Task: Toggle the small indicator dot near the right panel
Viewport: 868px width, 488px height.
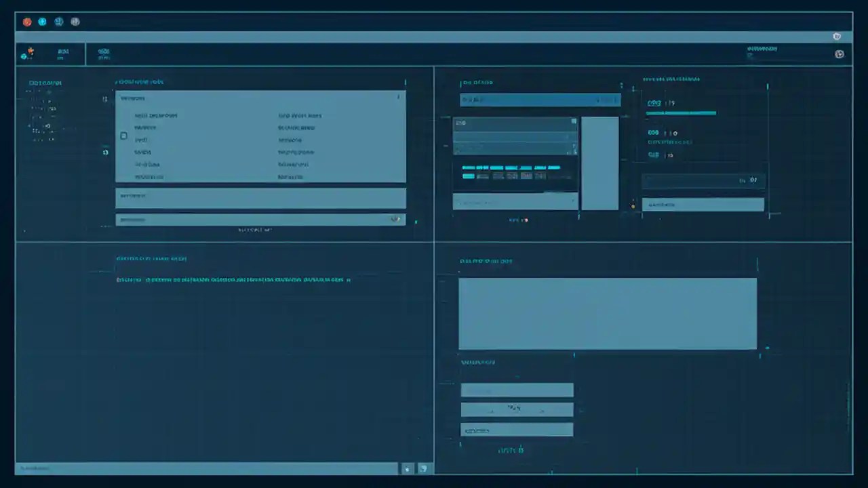Action: [633, 205]
